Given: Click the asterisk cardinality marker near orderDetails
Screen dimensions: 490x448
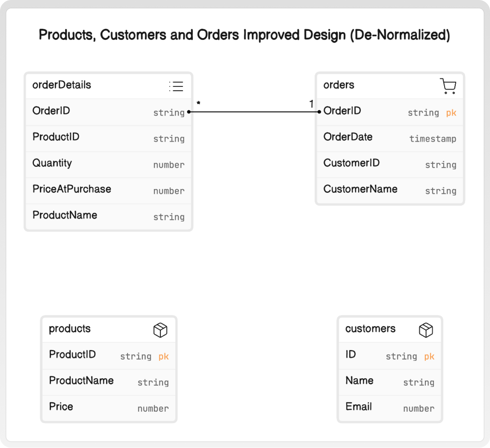Looking at the screenshot, I should (198, 103).
